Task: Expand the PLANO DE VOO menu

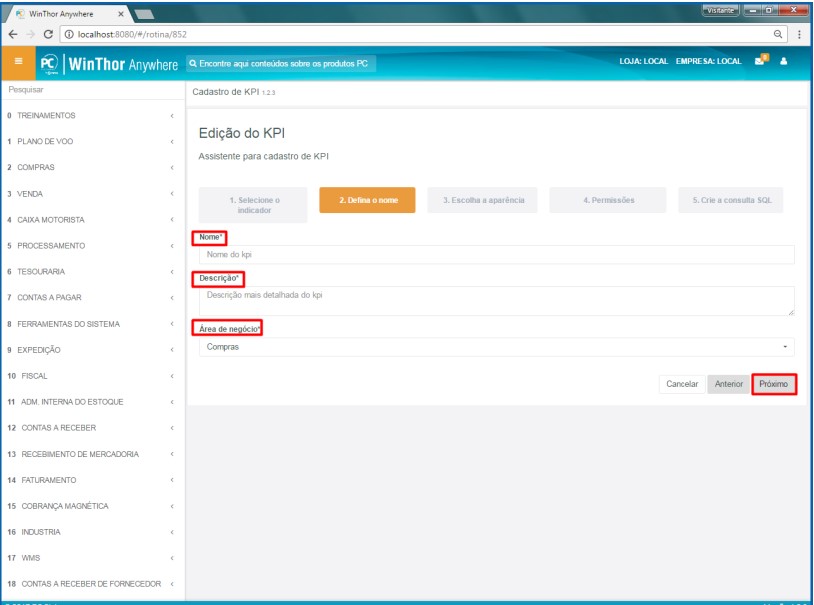Action: (x=91, y=141)
